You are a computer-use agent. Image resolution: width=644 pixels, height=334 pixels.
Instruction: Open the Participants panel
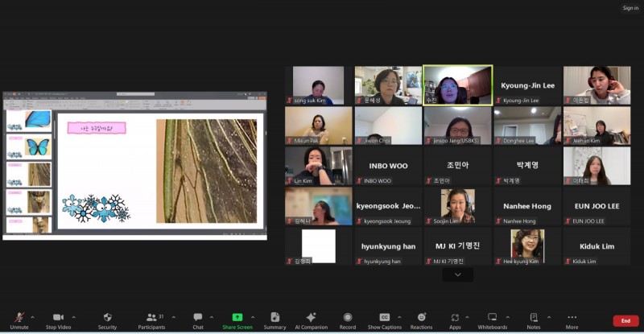[151, 320]
